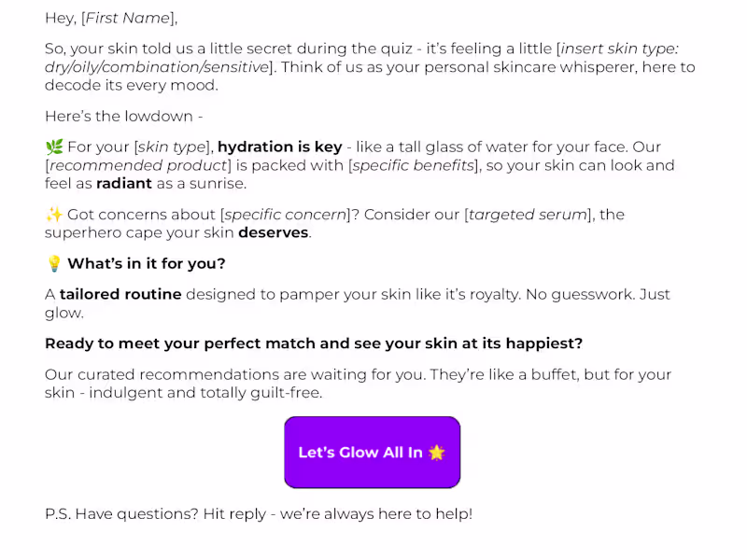Click the leaf emoji before hydration line
This screenshot has height=560, width=747.
54,147
